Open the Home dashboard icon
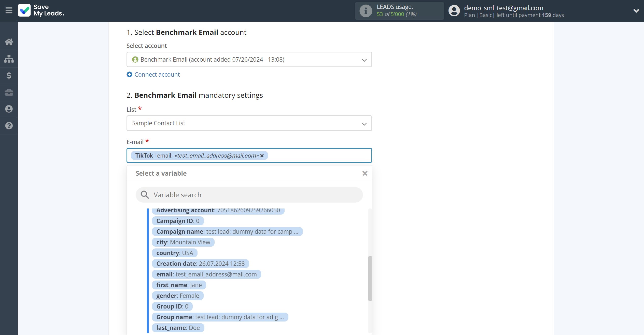The image size is (644, 335). click(x=9, y=42)
